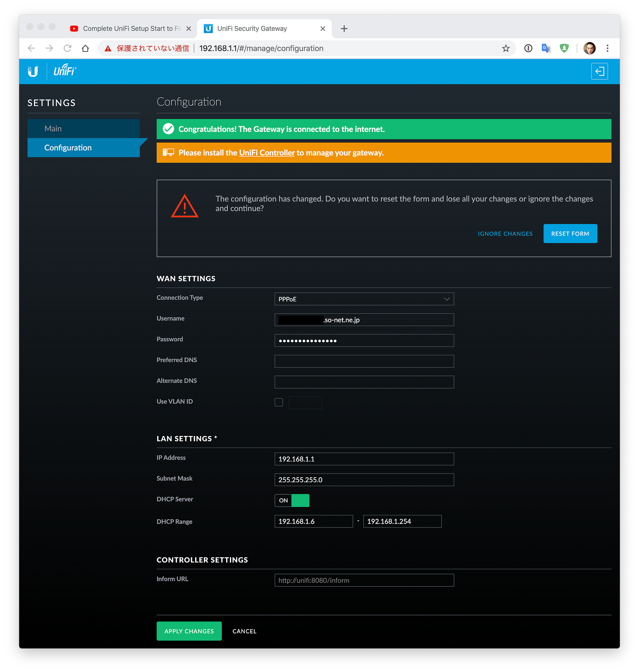The height and width of the screenshot is (672, 639).
Task: Click the 'DHCP Range' label
Action: [x=175, y=521]
